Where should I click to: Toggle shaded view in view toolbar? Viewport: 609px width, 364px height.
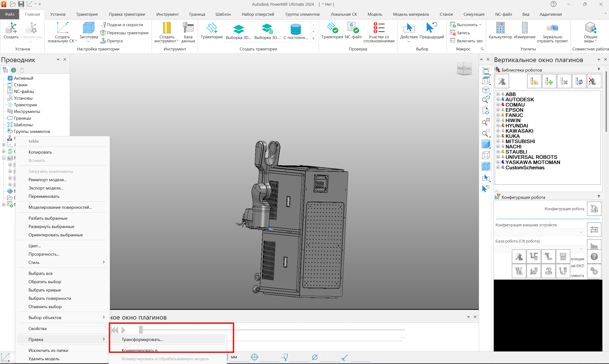tap(486, 144)
